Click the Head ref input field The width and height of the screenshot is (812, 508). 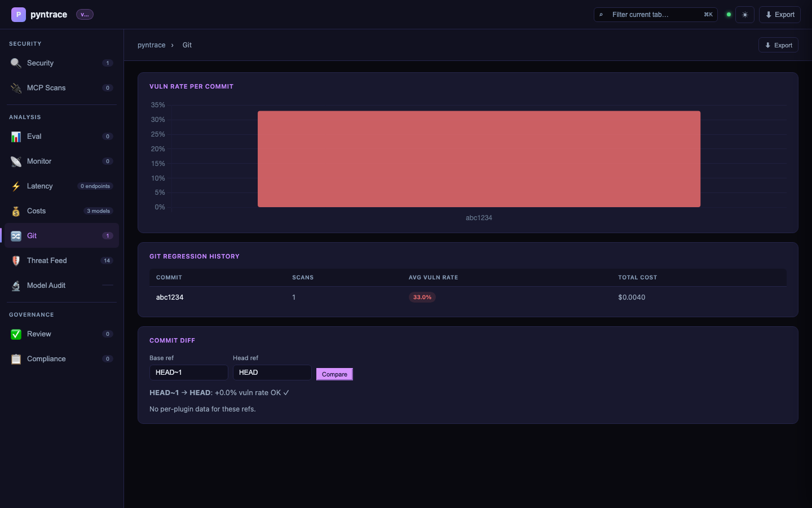pos(272,373)
